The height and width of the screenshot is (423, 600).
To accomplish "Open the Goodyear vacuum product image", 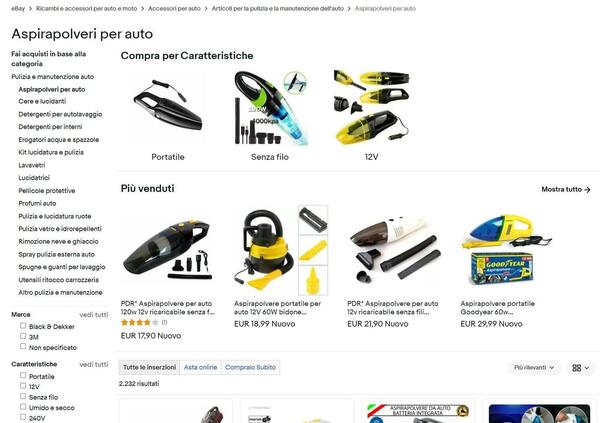I will pyautogui.click(x=507, y=250).
